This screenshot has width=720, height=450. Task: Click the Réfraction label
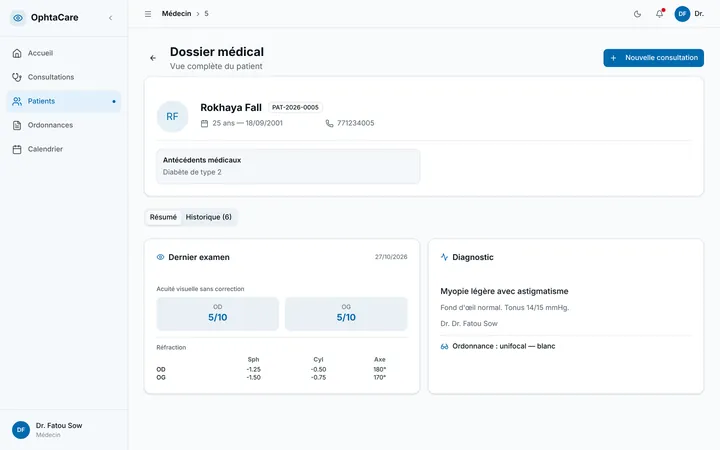pyautogui.click(x=171, y=348)
